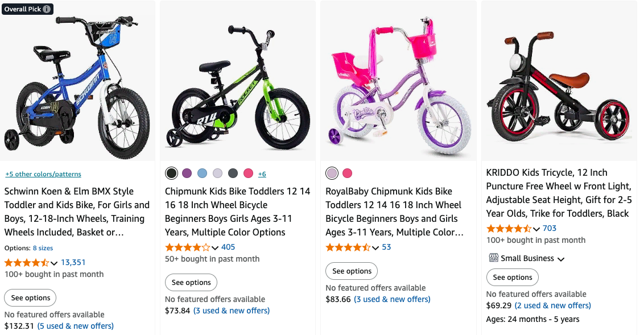Viewport: 644px width, 335px height.
Task: Click the RoyalBaby bike star rating
Action: 348,247
